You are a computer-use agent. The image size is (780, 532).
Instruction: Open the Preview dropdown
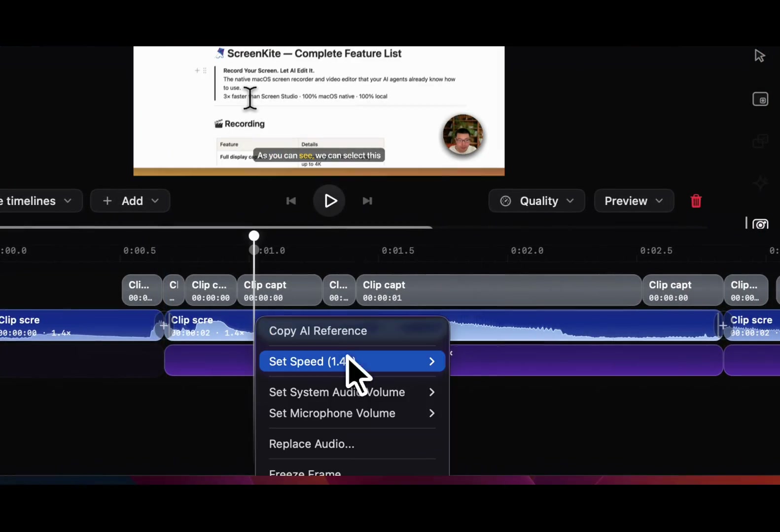coord(634,201)
